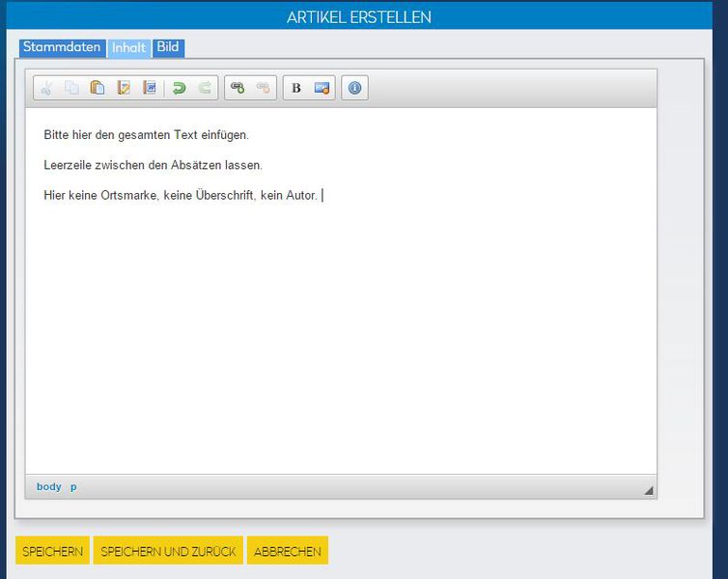This screenshot has width=728, height=579.
Task: Select Paste as plain text icon
Action: (124, 88)
